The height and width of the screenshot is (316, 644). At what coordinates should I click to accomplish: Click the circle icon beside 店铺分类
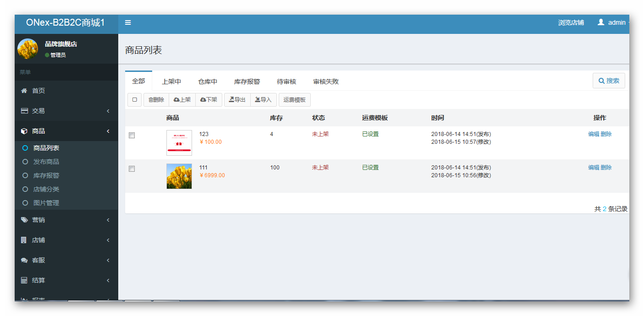25,189
